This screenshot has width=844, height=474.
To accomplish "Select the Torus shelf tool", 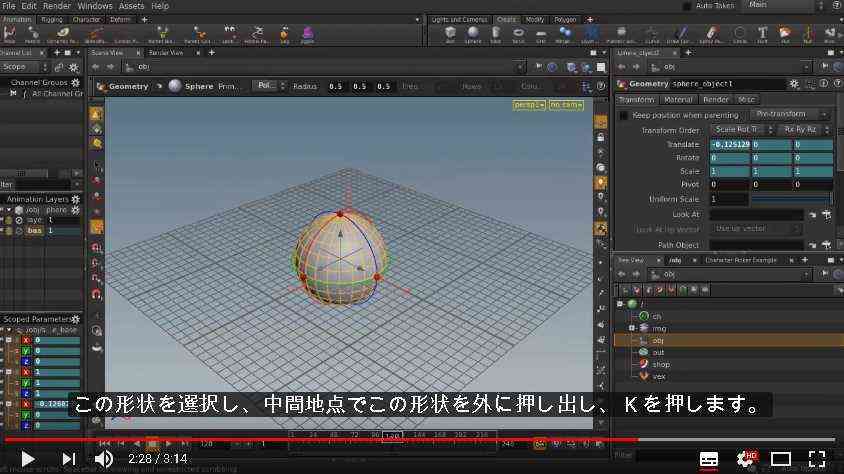I will (x=518, y=33).
